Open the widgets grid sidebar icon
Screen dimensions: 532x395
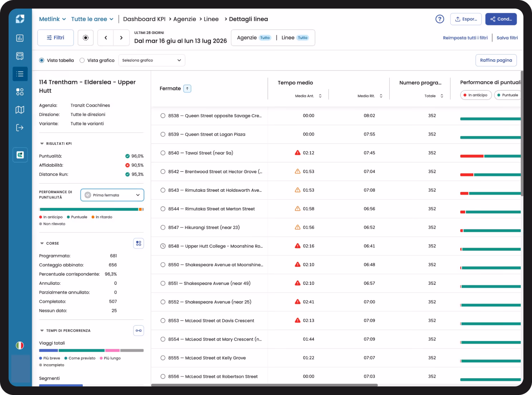tap(20, 92)
